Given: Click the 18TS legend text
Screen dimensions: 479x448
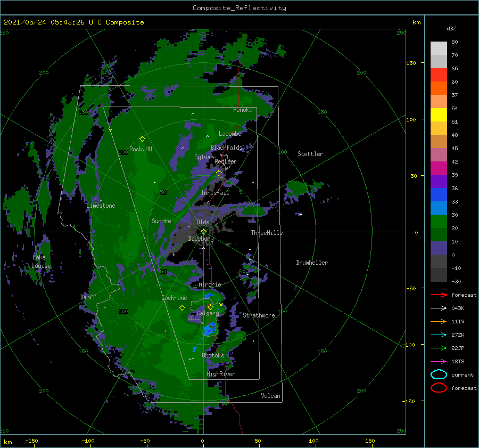Looking at the screenshot, I should tap(458, 362).
